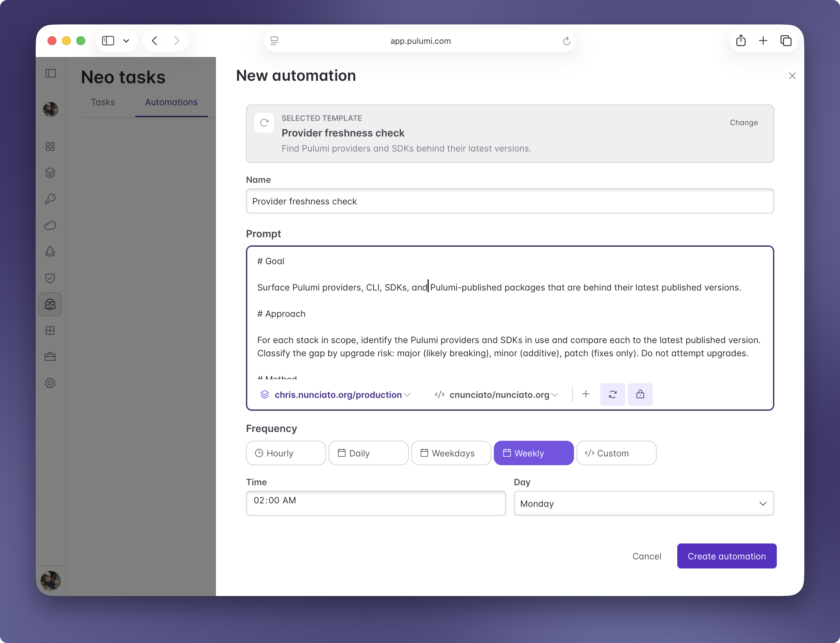The width and height of the screenshot is (840, 643).
Task: Show the tab overview
Action: pos(786,41)
